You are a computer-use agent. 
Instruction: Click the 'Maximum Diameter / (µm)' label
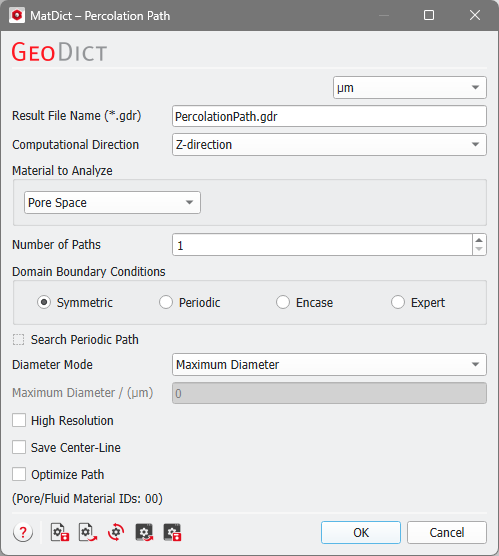(83, 393)
